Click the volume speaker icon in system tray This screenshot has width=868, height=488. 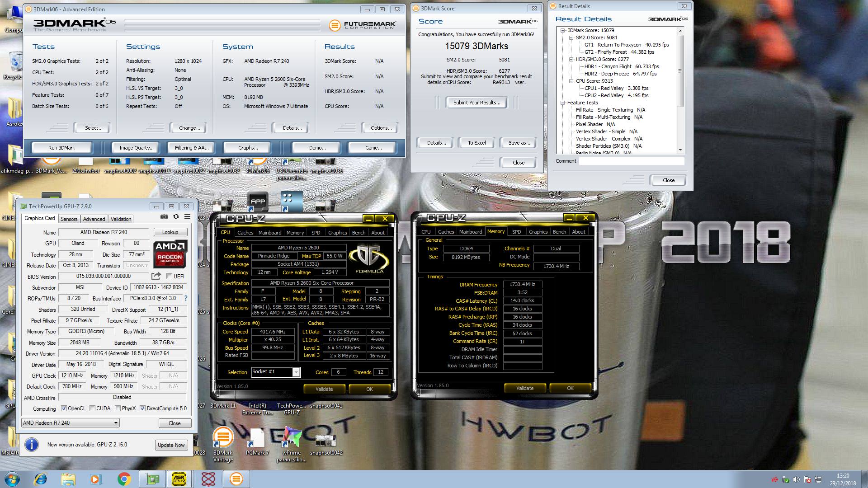click(x=796, y=479)
